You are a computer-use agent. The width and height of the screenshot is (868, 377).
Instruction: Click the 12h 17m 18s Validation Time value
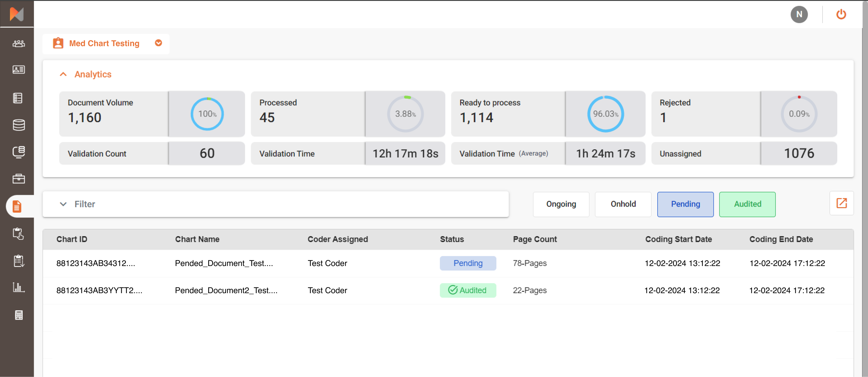pyautogui.click(x=405, y=154)
